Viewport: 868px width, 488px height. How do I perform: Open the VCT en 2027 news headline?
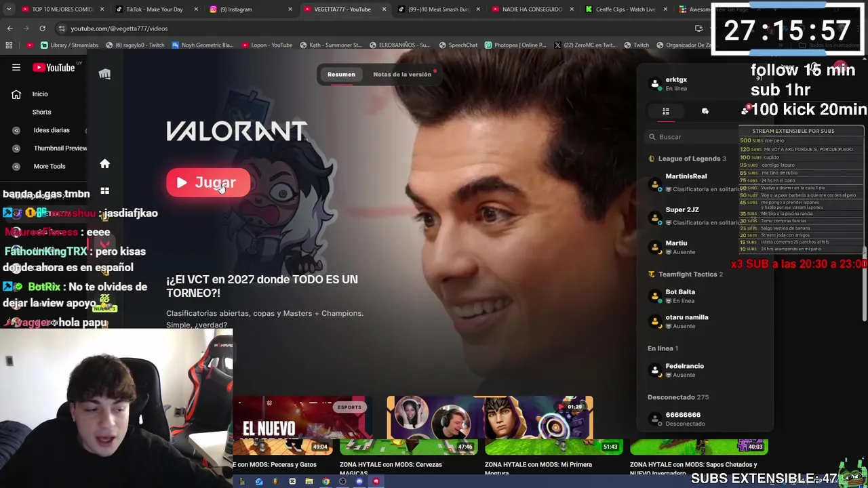(262, 286)
